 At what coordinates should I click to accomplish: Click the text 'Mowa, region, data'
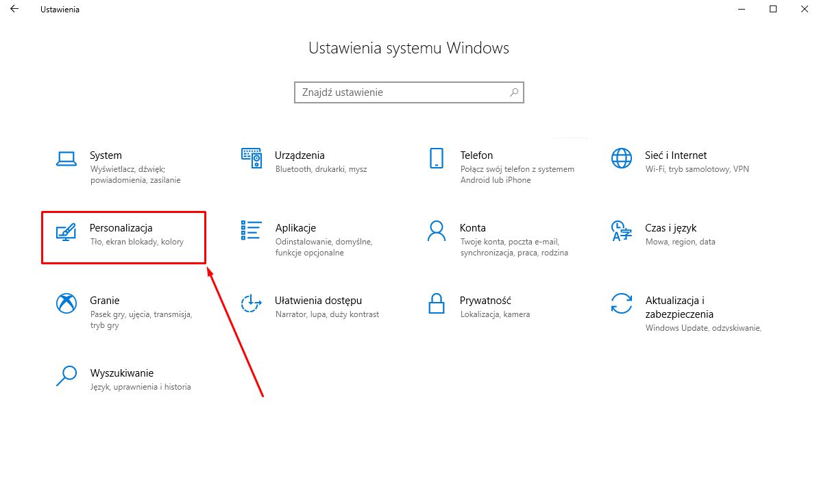[x=680, y=242]
